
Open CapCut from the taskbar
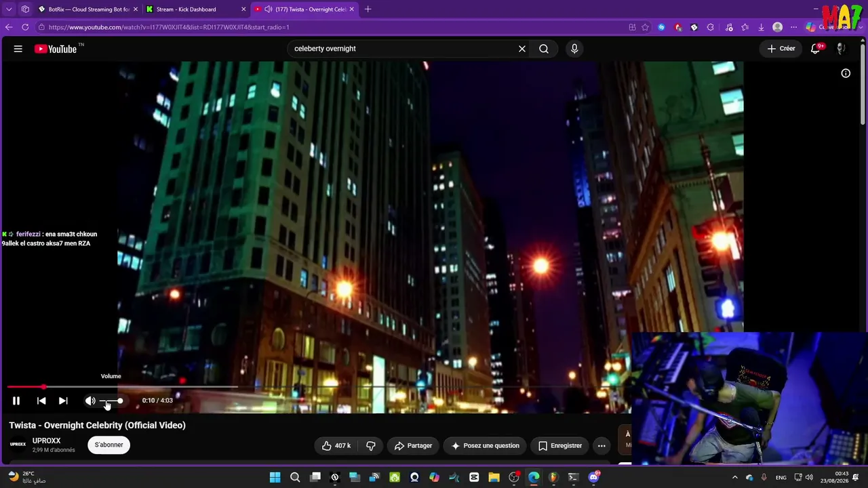point(474,477)
